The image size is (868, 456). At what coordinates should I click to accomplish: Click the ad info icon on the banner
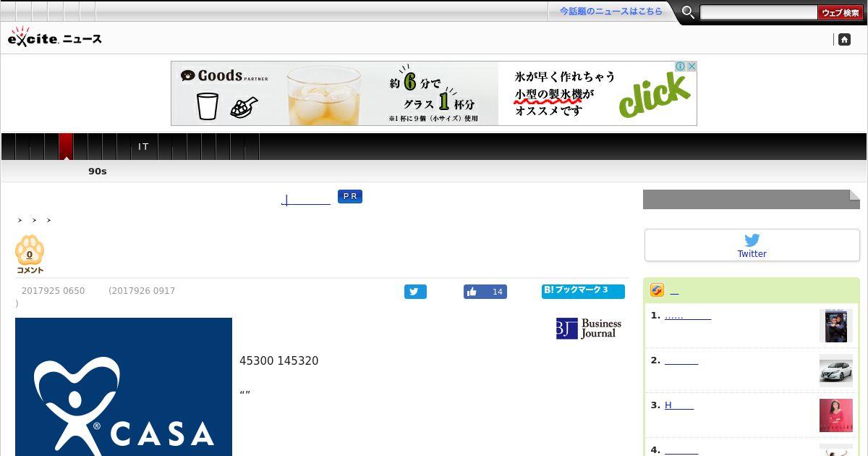tap(680, 66)
